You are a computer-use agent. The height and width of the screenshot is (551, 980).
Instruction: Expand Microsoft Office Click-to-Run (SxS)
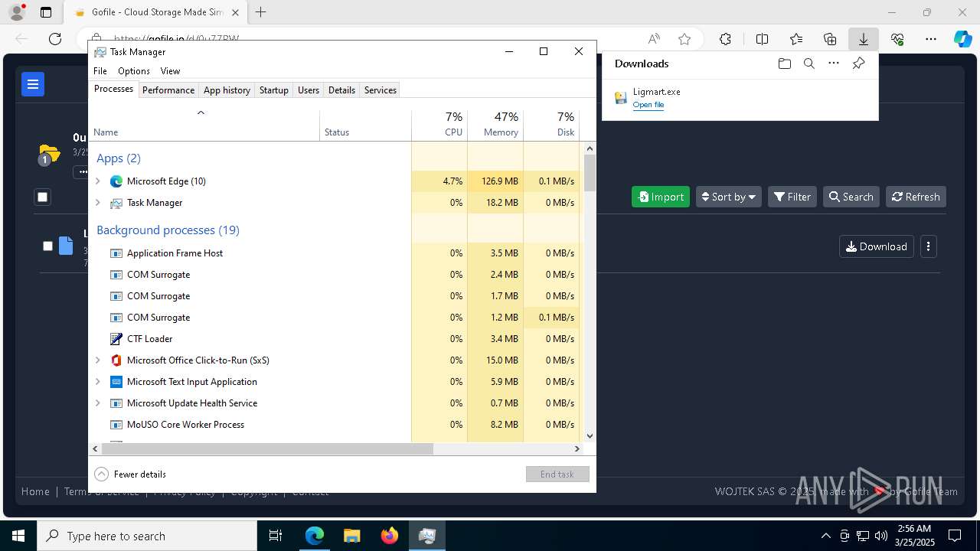tap(97, 360)
